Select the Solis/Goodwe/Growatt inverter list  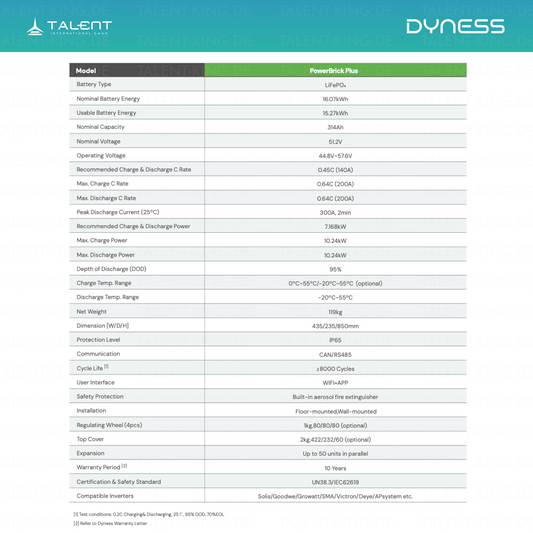point(335,497)
